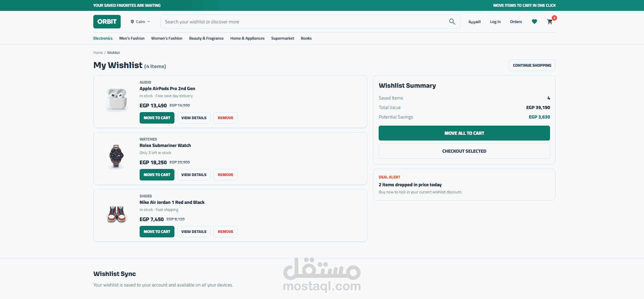Remove Nike Air Jordan 1 from wishlist
The width and height of the screenshot is (644, 299).
click(225, 232)
